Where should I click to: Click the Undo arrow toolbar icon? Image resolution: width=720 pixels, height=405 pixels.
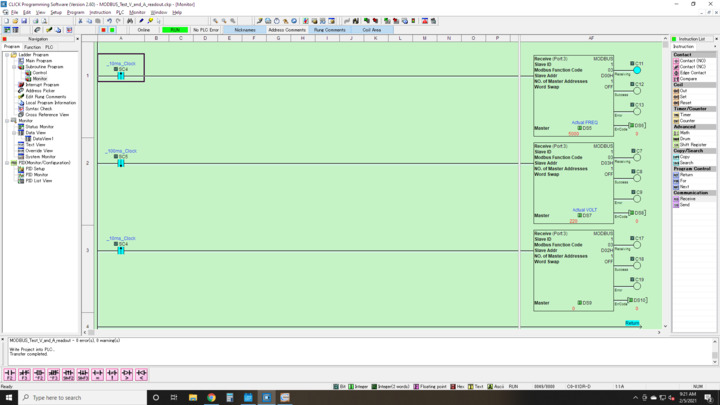click(x=109, y=21)
